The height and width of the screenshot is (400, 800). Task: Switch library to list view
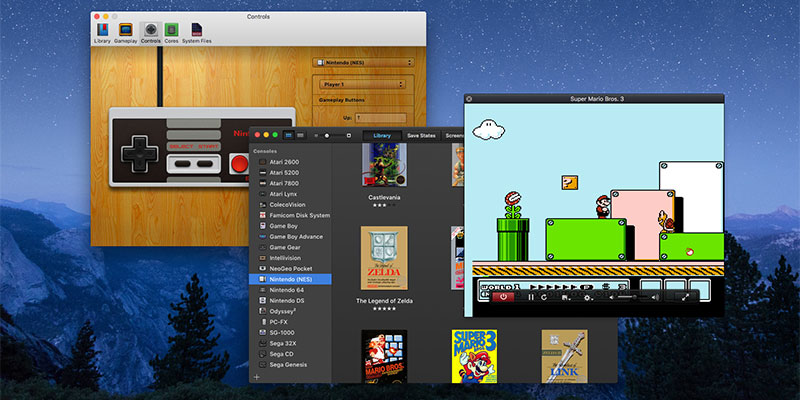299,135
